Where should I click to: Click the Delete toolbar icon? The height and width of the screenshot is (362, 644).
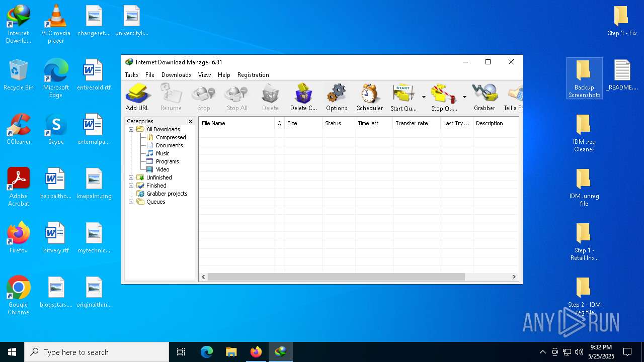pyautogui.click(x=270, y=97)
